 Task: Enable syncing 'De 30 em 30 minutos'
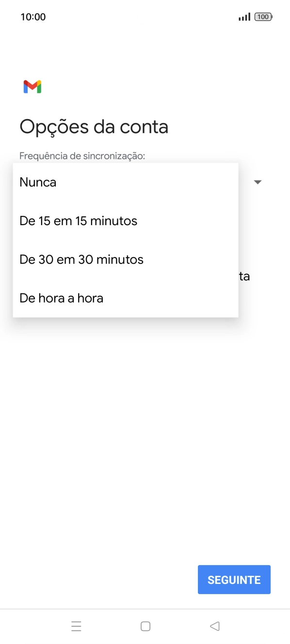coord(81,260)
